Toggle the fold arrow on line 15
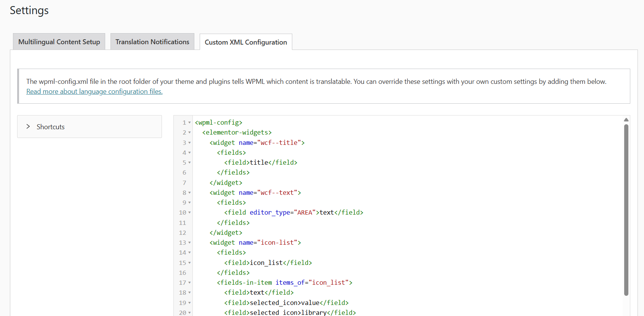This screenshot has height=316, width=644. pos(189,263)
